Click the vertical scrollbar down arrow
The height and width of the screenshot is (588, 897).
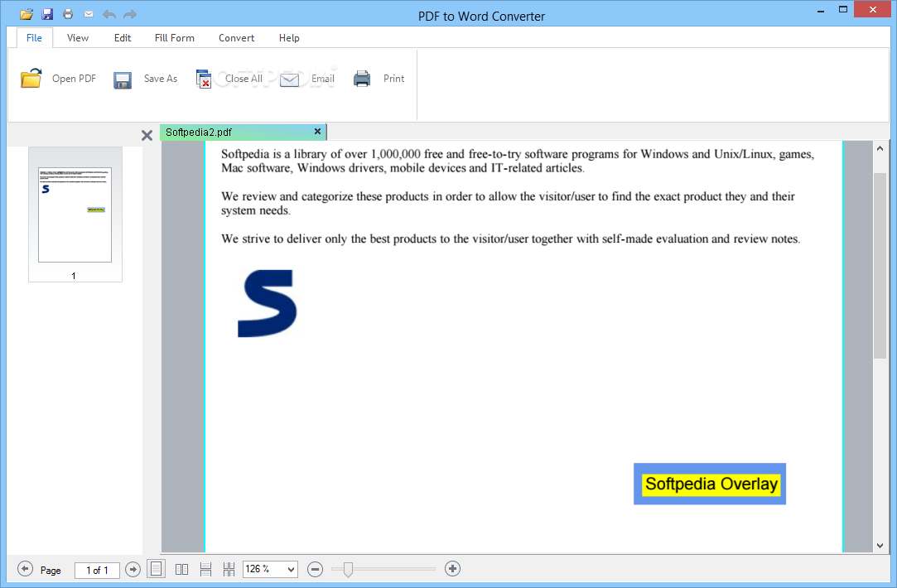coord(880,546)
